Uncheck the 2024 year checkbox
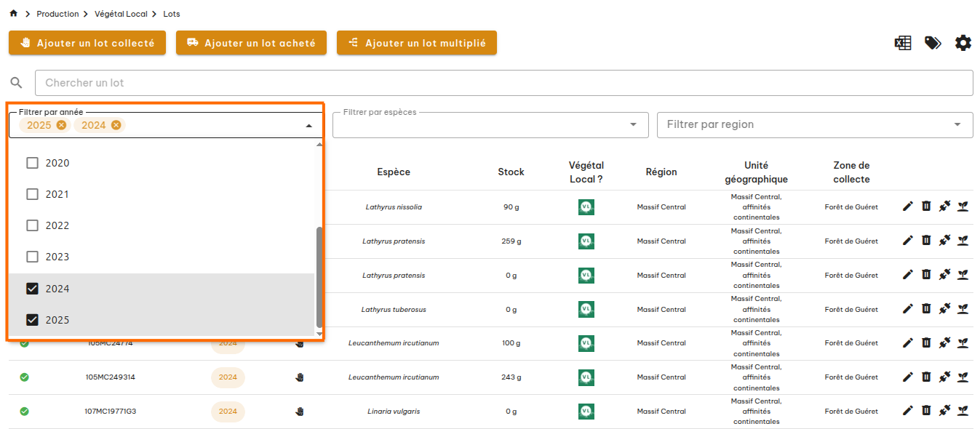 [32, 289]
